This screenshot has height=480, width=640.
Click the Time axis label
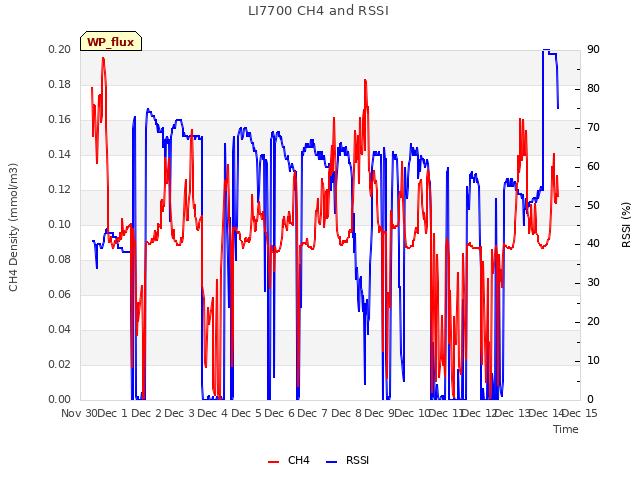click(566, 429)
